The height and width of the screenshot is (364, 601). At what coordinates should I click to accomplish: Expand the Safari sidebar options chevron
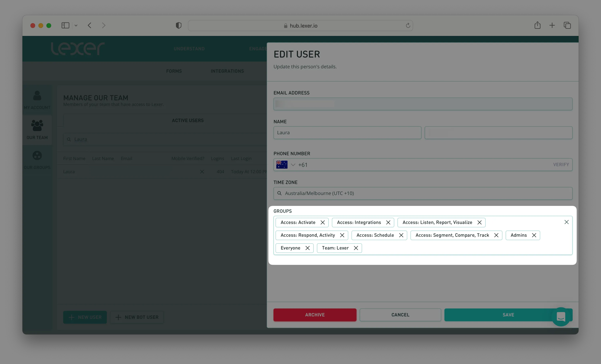point(76,25)
